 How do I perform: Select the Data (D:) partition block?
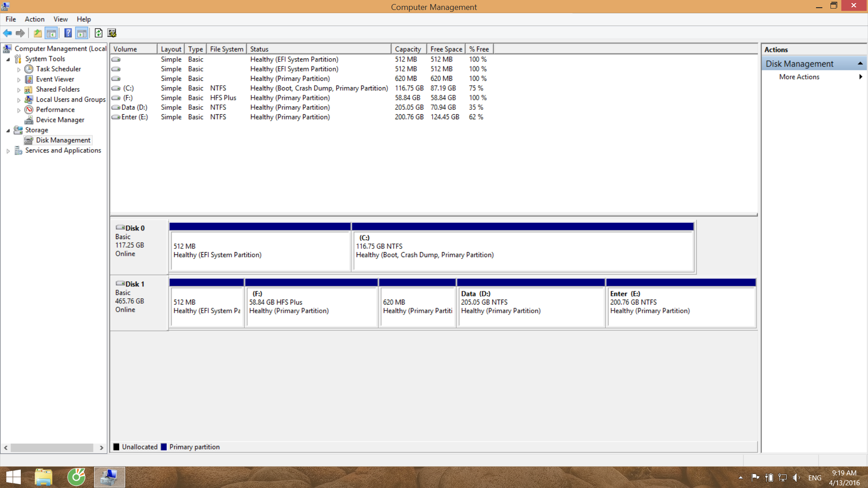pyautogui.click(x=530, y=307)
